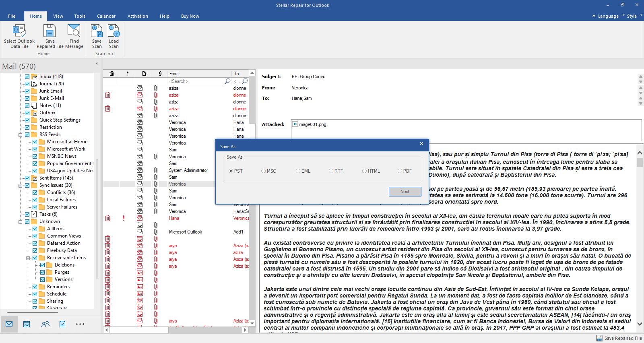
Task: Sort by To column header
Action: point(240,74)
